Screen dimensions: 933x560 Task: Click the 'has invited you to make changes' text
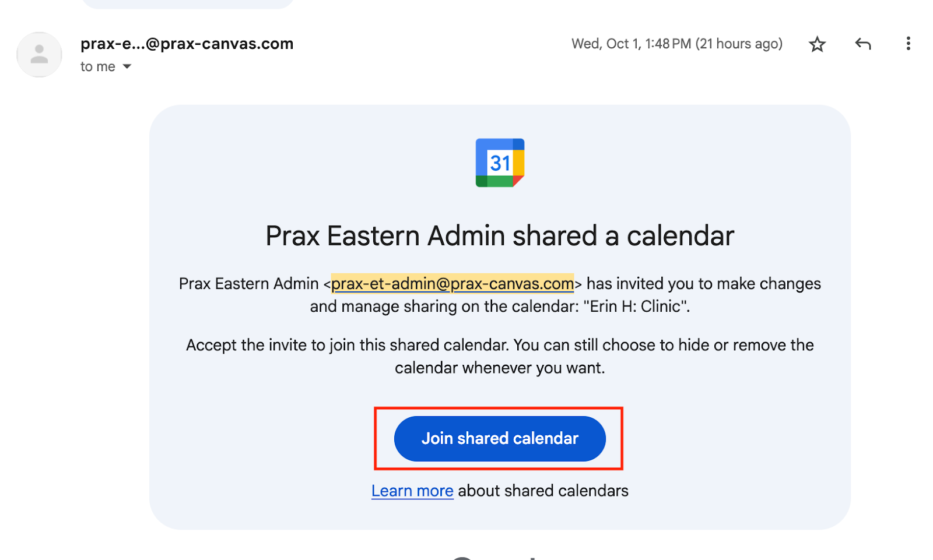(x=703, y=284)
